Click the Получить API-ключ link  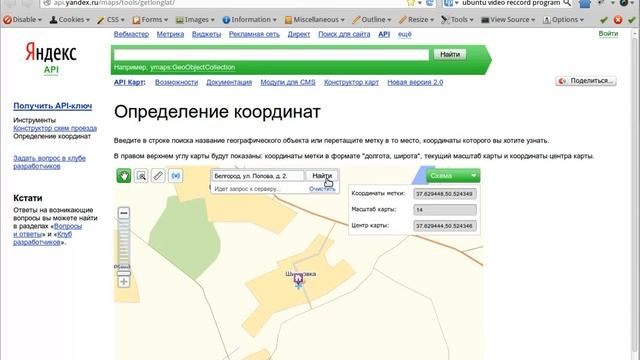[x=53, y=106]
